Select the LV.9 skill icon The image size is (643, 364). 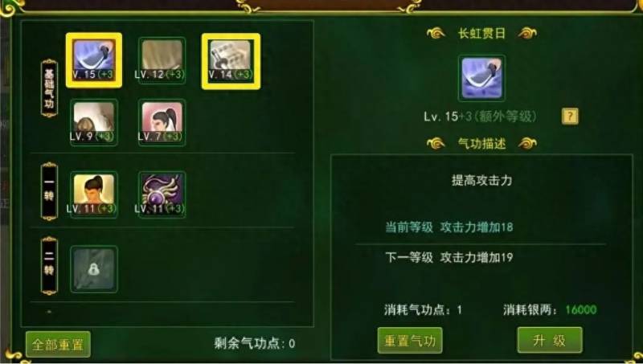(x=94, y=122)
